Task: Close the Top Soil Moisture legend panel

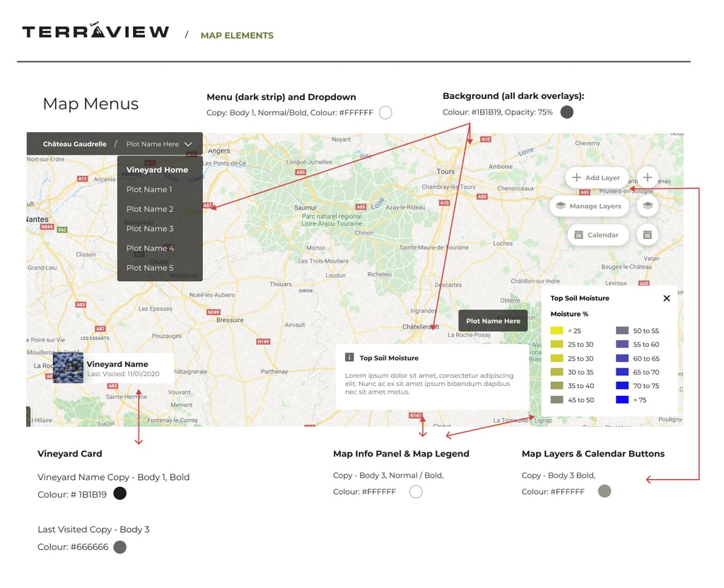Action: (666, 298)
